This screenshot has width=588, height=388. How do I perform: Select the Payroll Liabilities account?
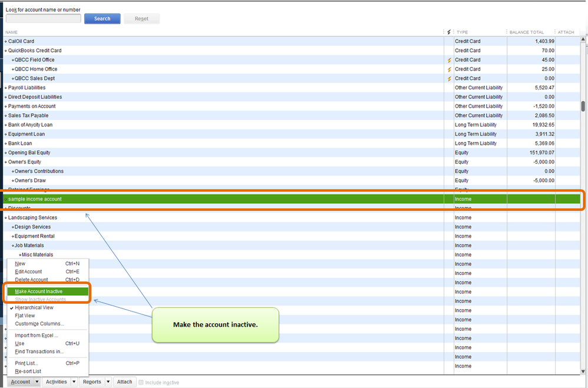click(292, 88)
